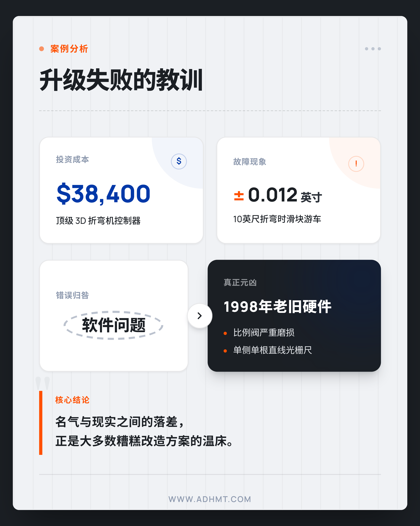
Task: Click the dollar sign icon
Action: (179, 161)
